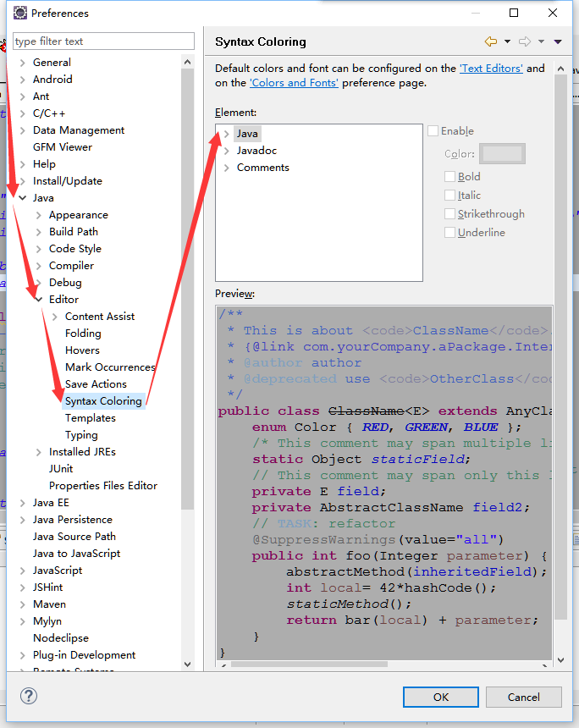This screenshot has height=728, width=579.
Task: Click the category tree scroll-down arrow
Action: (188, 665)
